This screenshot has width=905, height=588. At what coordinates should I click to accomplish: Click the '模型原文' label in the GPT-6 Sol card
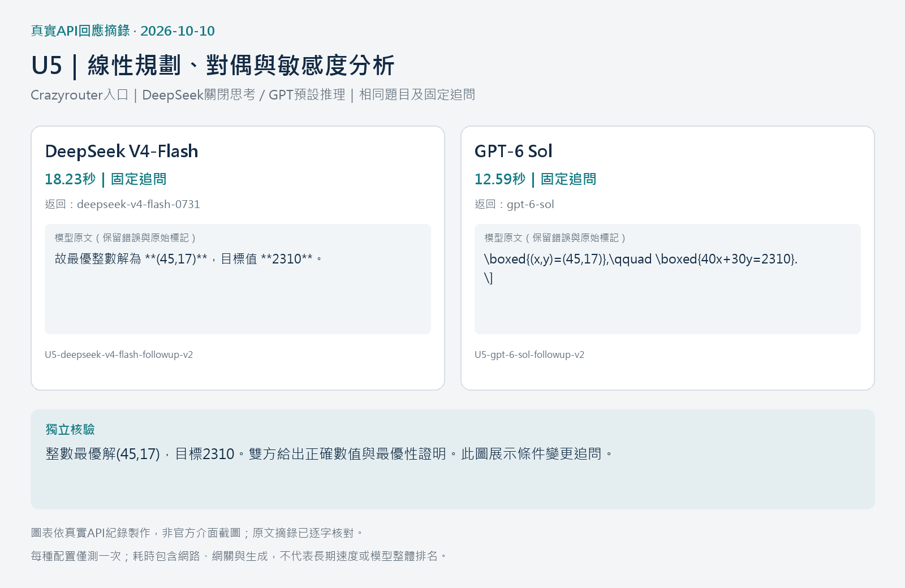[555, 238]
